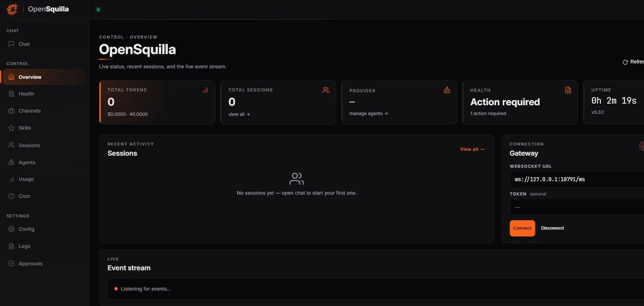Click document icon on Health card
This screenshot has width=644, height=306.
click(x=568, y=90)
